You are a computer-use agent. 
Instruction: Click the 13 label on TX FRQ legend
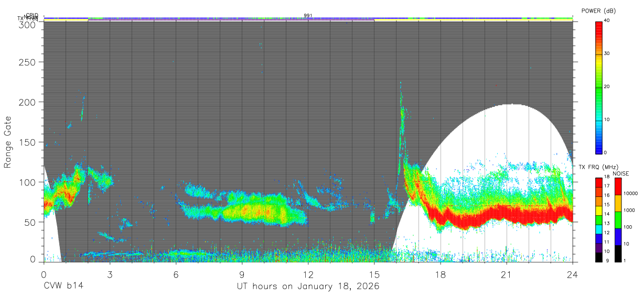click(607, 224)
